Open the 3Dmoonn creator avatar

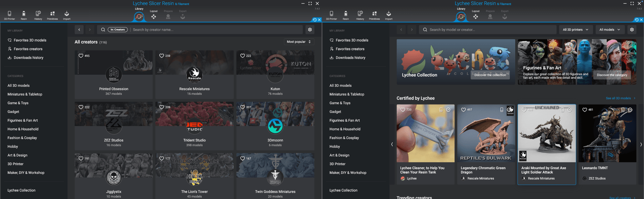click(x=275, y=126)
